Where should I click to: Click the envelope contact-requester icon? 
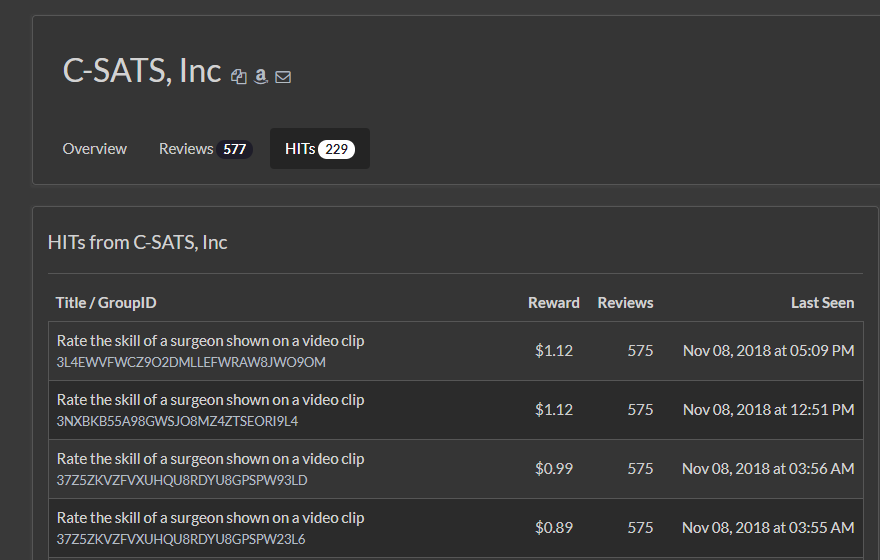point(283,77)
